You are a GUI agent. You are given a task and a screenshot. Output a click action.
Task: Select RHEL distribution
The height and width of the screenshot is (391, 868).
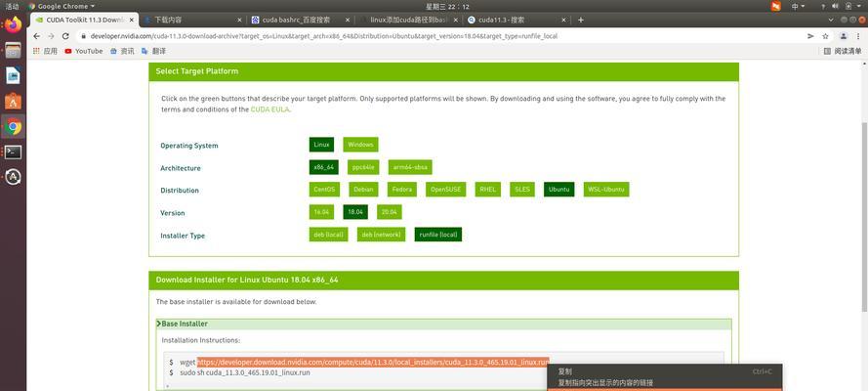[487, 190]
